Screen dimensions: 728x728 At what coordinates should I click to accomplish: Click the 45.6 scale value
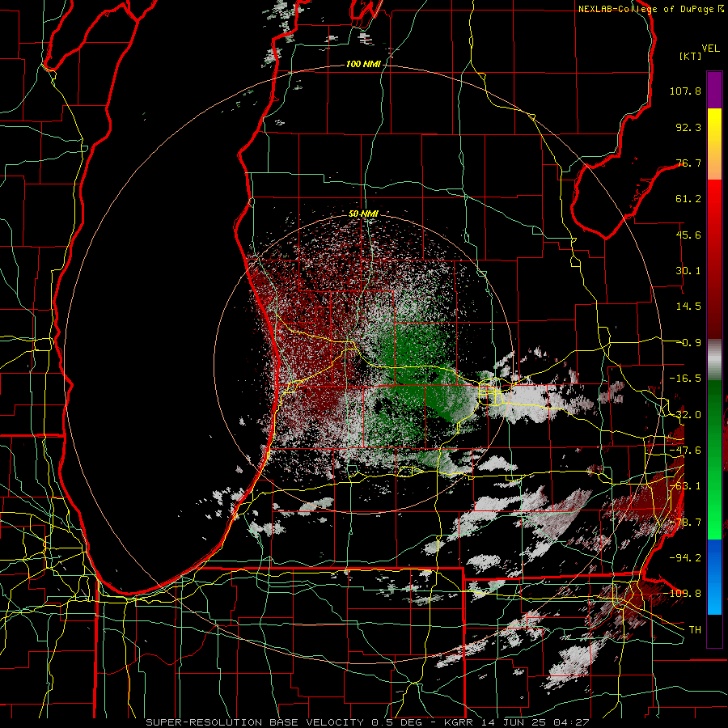[x=688, y=235]
